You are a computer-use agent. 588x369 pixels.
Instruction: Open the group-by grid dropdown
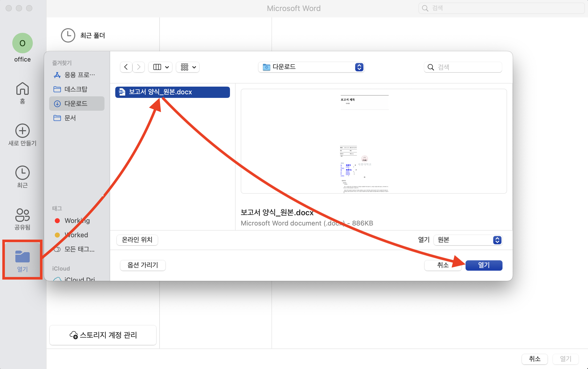tap(188, 67)
